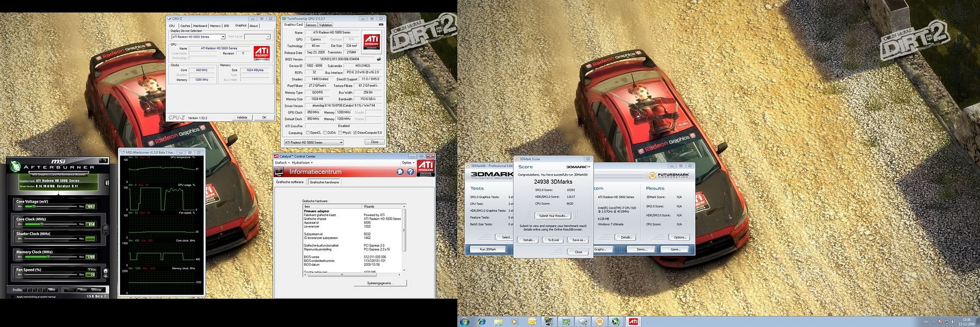Viewport: 980px width, 327px height.
Task: Toggle Apply overclocking at system startup
Action: [13, 296]
